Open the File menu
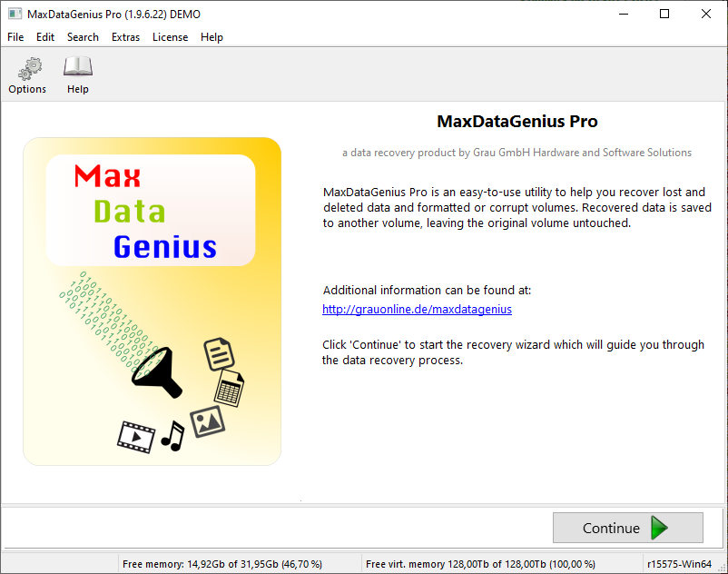 (x=15, y=37)
